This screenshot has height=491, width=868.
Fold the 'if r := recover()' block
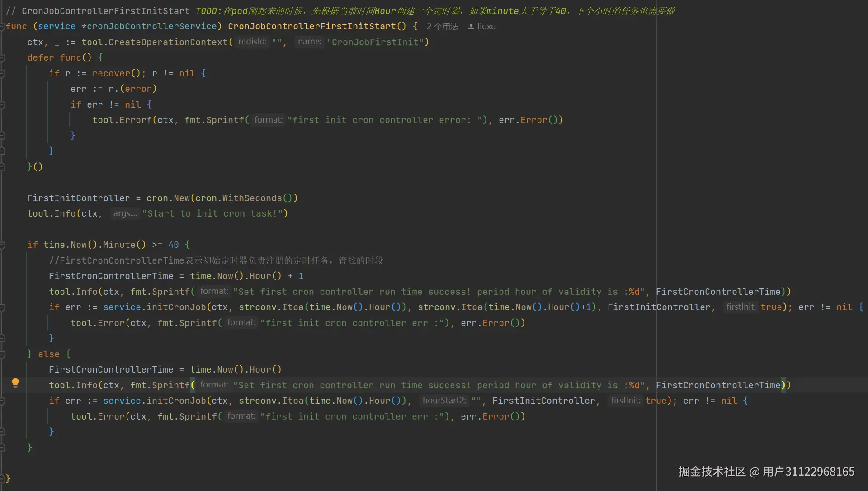[2, 73]
